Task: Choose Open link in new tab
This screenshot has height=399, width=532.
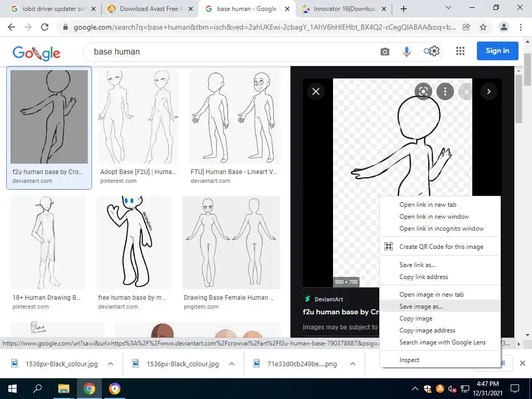Action: [x=440, y=205]
